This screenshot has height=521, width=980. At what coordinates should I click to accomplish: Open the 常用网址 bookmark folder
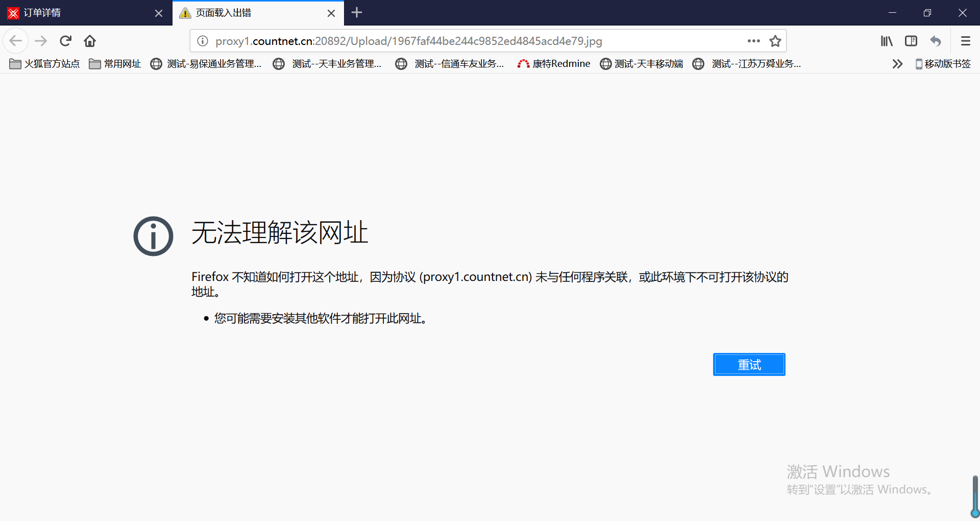coord(115,64)
